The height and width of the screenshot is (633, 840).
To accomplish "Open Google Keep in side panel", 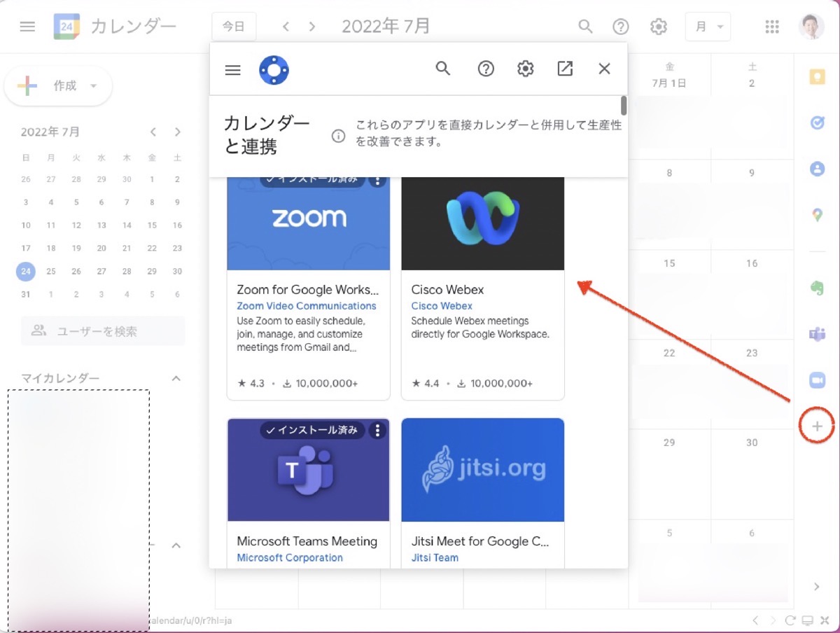I will (x=817, y=76).
